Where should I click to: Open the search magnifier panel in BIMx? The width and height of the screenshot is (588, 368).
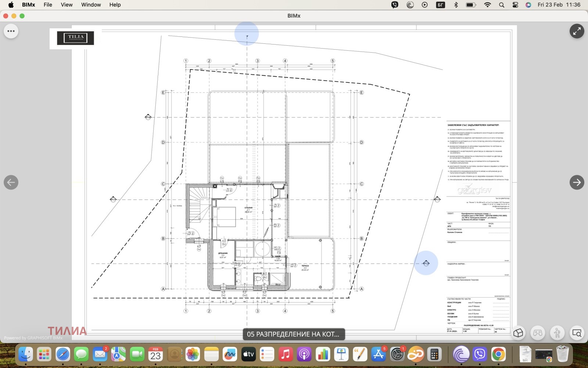pos(577,333)
